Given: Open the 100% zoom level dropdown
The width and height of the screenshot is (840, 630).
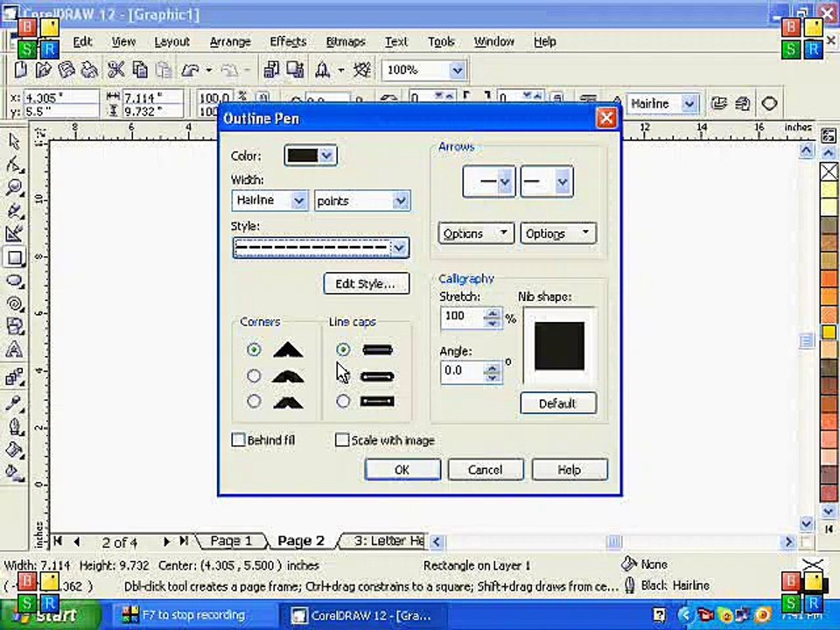Looking at the screenshot, I should tap(457, 70).
